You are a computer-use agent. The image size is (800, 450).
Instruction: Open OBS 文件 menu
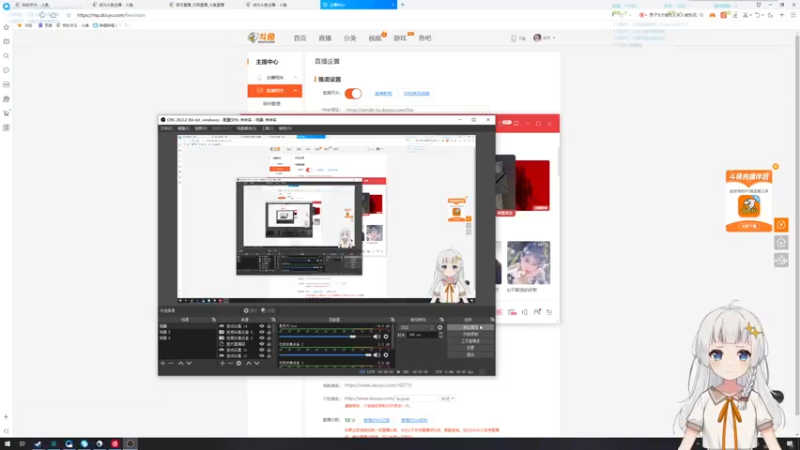point(166,129)
